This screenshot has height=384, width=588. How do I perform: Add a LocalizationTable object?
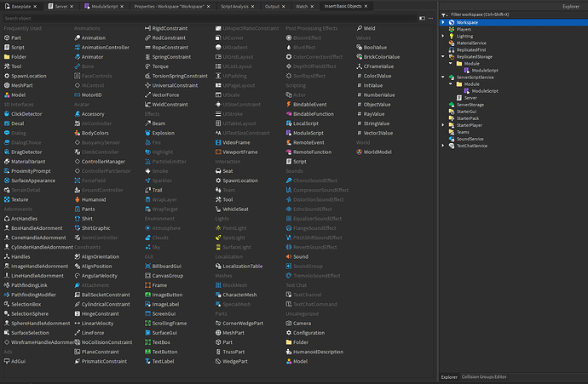(x=239, y=266)
